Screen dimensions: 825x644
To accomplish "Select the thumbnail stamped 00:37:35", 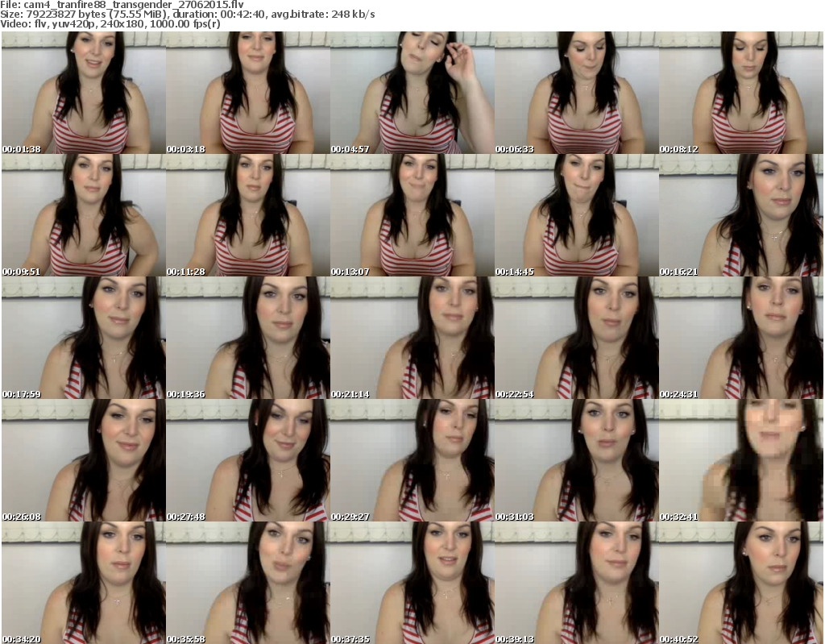I will 412,583.
